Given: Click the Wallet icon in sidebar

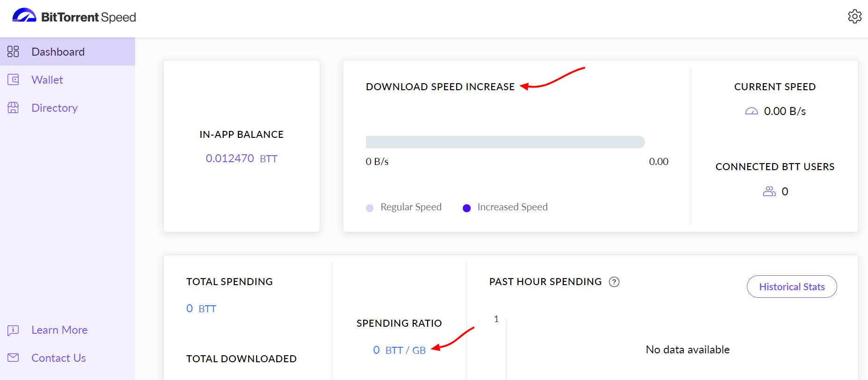Looking at the screenshot, I should [13, 79].
